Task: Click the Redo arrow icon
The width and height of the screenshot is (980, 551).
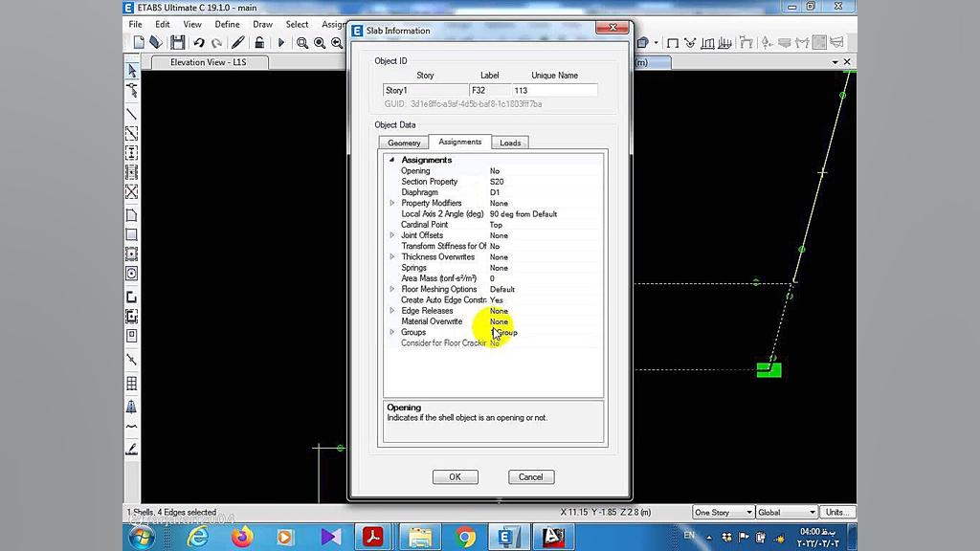Action: [216, 42]
